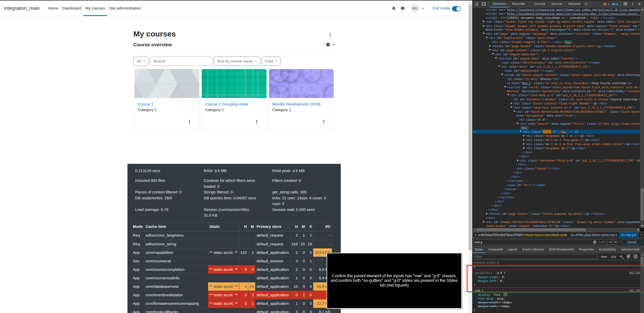This screenshot has width=644, height=313.
Task: Toggle Edit mode switch
Action: [456, 8]
